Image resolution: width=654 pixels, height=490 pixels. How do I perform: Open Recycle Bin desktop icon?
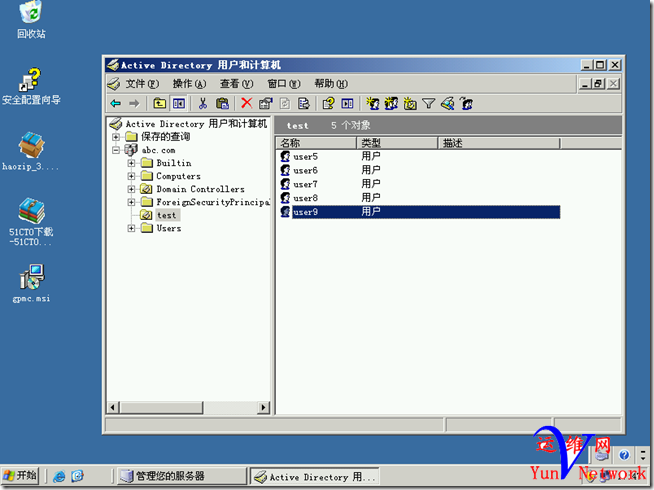[31, 20]
